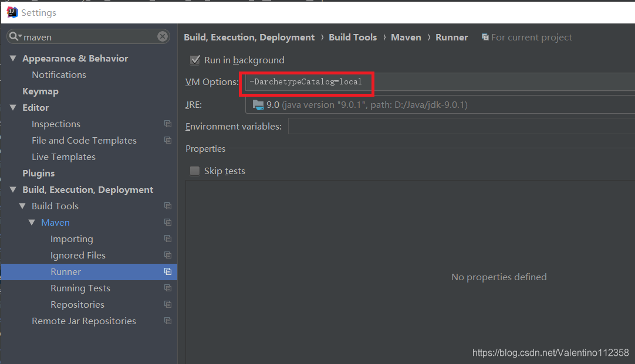Collapse the Appearance & Behavior section

click(x=13, y=58)
